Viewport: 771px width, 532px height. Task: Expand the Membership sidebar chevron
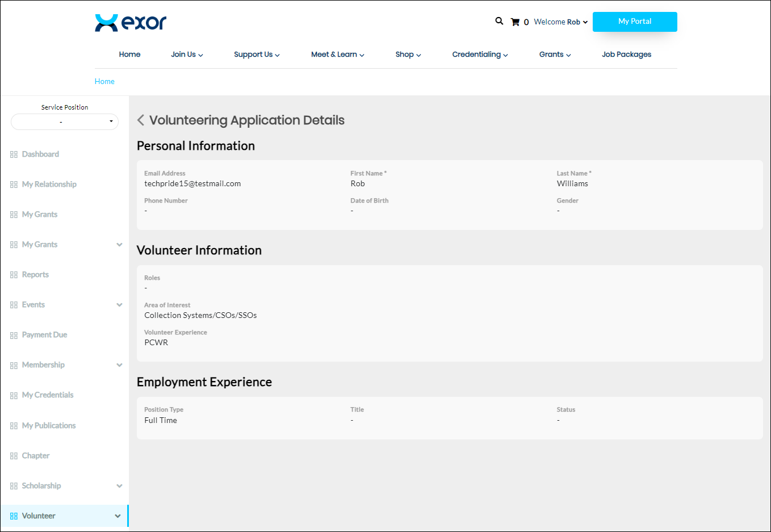119,365
